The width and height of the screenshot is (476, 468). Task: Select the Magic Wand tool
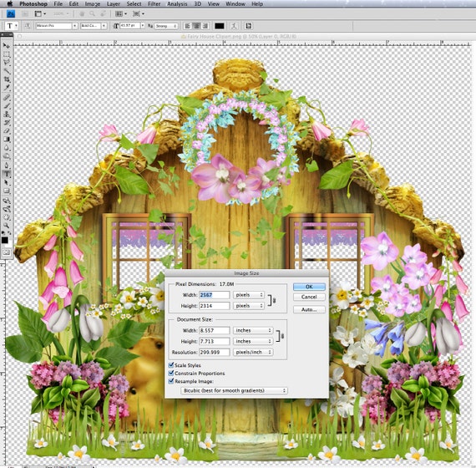coord(7,71)
